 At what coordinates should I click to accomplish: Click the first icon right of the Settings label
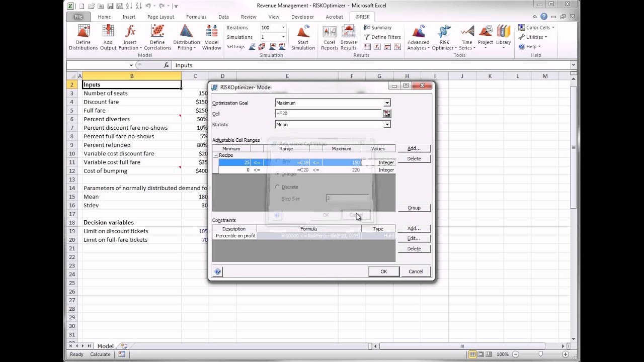click(252, 47)
